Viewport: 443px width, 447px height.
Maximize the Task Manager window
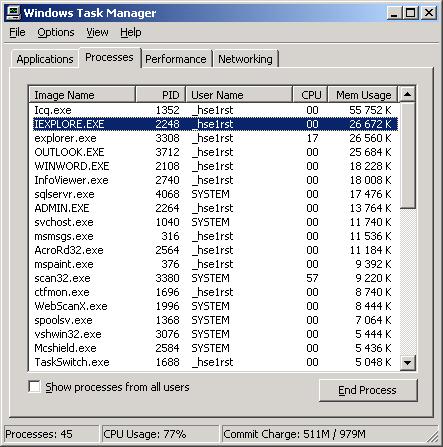pos(410,13)
